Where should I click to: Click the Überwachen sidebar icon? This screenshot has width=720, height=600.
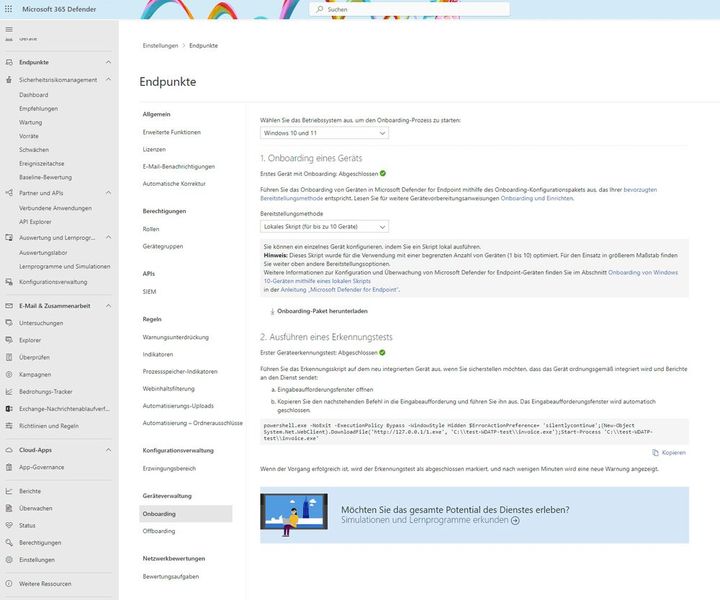pyautogui.click(x=9, y=508)
